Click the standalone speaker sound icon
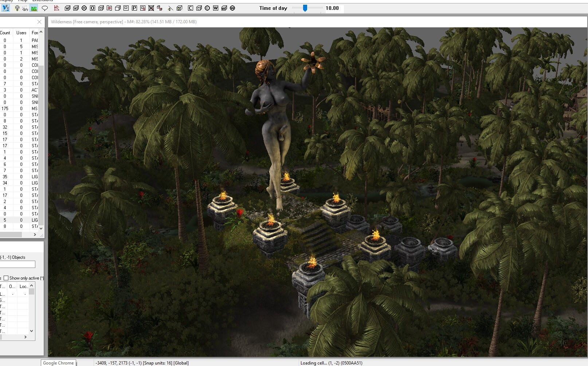The image size is (588, 366). coord(170,8)
